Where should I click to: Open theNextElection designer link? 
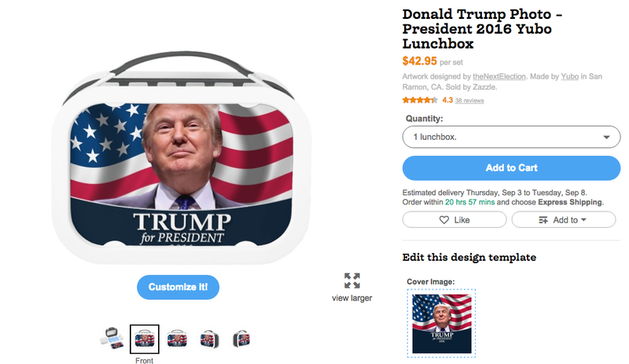499,76
